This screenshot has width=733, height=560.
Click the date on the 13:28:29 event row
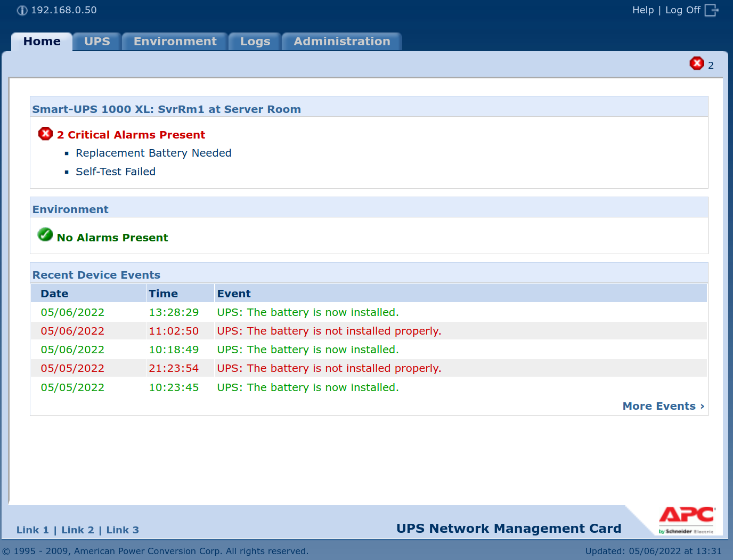coord(72,312)
